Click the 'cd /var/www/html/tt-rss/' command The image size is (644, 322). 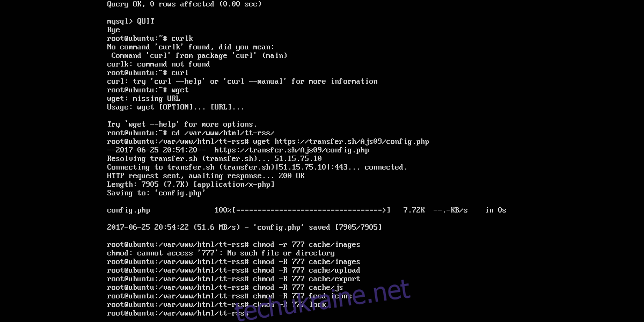click(x=223, y=133)
